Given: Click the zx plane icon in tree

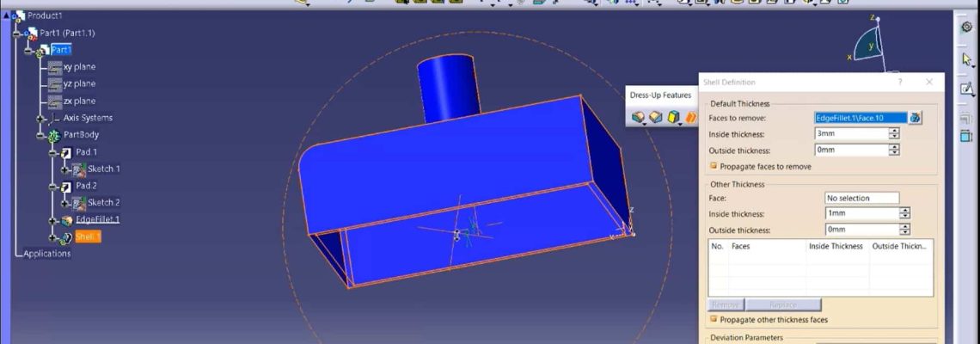Looking at the screenshot, I should coord(55,101).
